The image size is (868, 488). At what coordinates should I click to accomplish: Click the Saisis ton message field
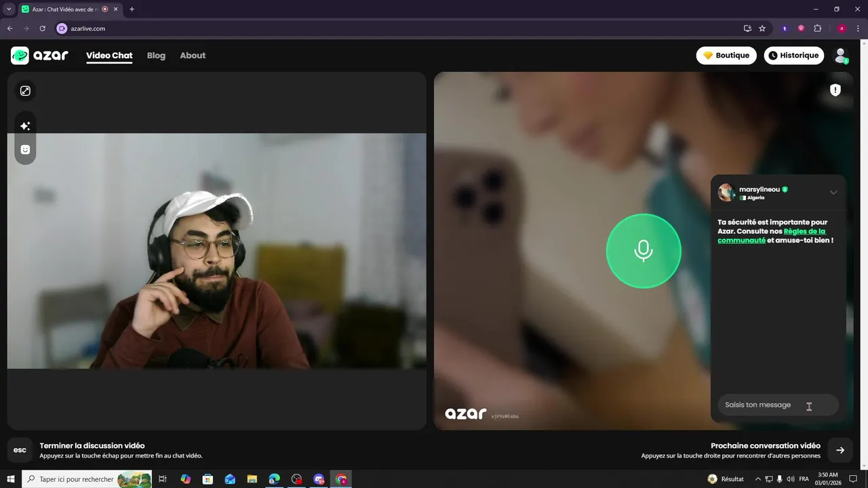click(778, 405)
